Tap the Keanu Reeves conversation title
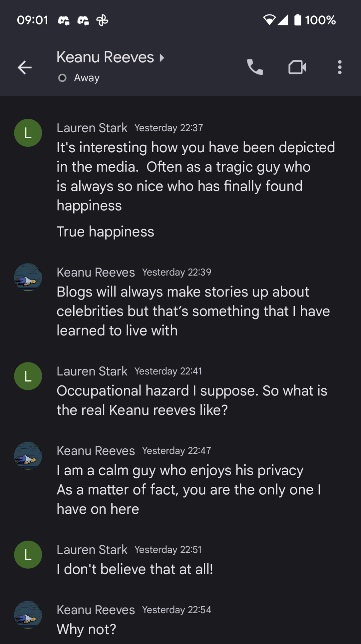Image resolution: width=361 pixels, height=644 pixels. [x=105, y=57]
